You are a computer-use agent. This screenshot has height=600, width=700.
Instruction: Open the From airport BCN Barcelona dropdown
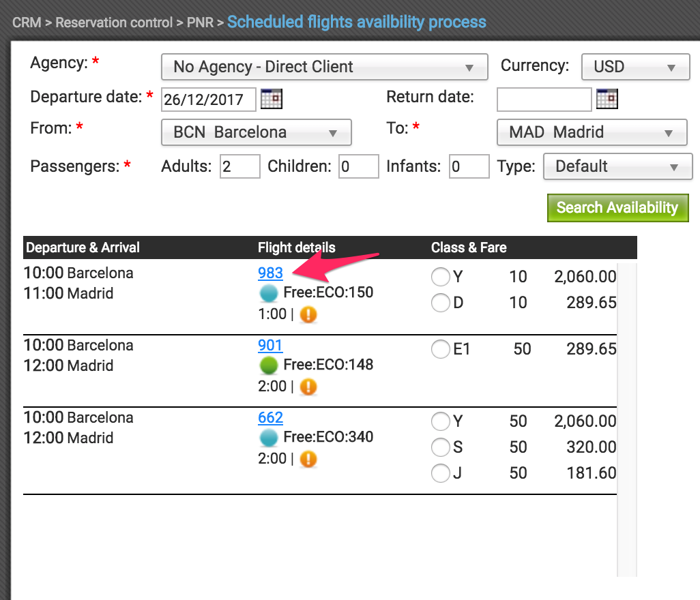(x=257, y=132)
